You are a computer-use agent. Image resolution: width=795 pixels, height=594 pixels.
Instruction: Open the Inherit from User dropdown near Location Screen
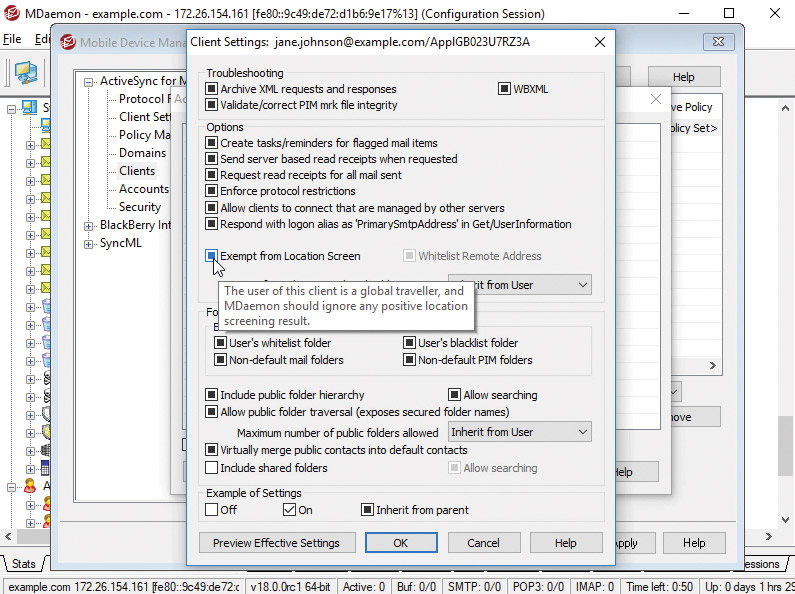[520, 285]
